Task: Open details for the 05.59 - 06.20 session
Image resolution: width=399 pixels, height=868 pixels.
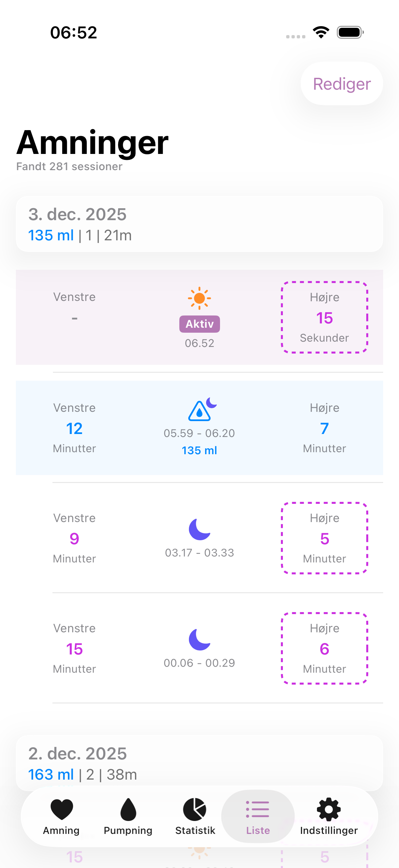Action: [199, 433]
